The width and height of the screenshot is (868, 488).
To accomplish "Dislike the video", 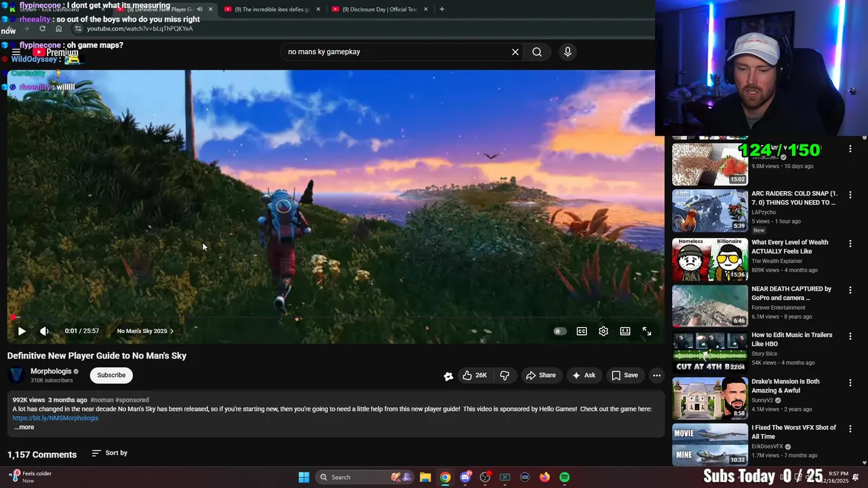I will click(505, 375).
